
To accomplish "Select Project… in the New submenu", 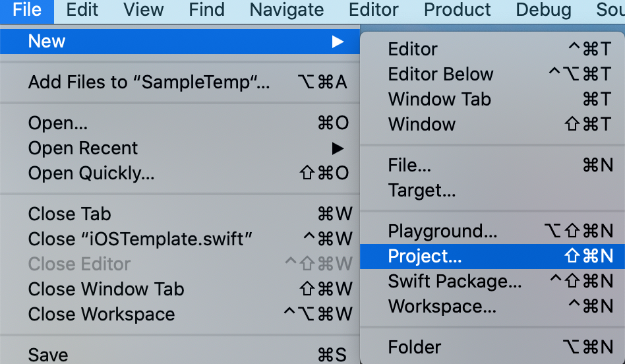I will (x=492, y=257).
